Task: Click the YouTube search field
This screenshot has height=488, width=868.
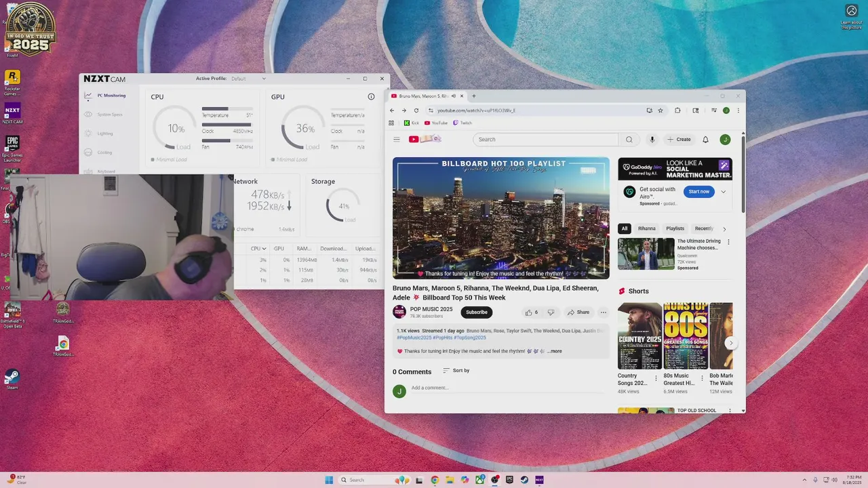Action: (x=546, y=140)
